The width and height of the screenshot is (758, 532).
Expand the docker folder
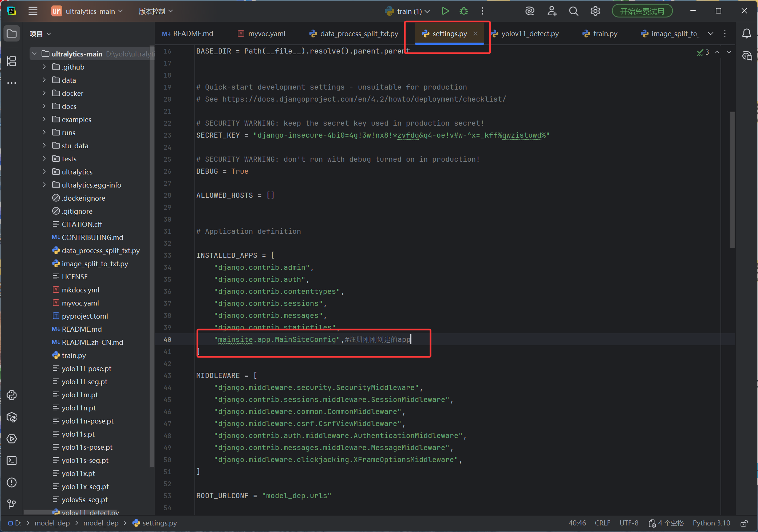pyautogui.click(x=44, y=93)
